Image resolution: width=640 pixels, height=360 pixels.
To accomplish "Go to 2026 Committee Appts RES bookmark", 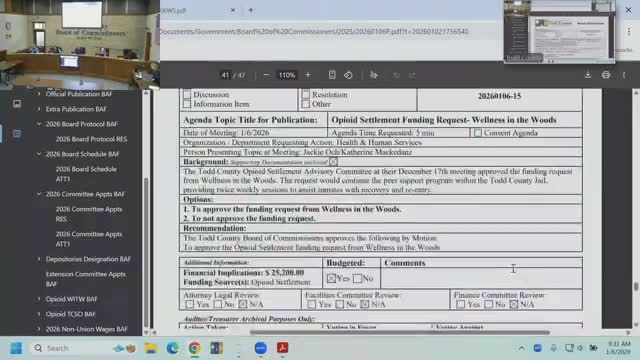I will click(89, 214).
